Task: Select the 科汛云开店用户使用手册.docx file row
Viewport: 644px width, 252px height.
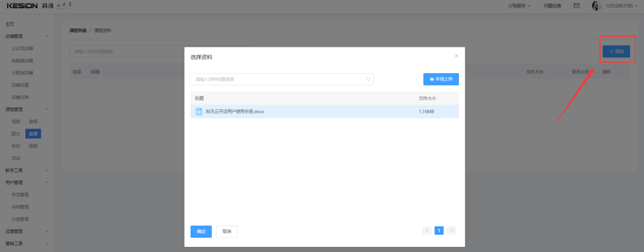Action: point(305,112)
